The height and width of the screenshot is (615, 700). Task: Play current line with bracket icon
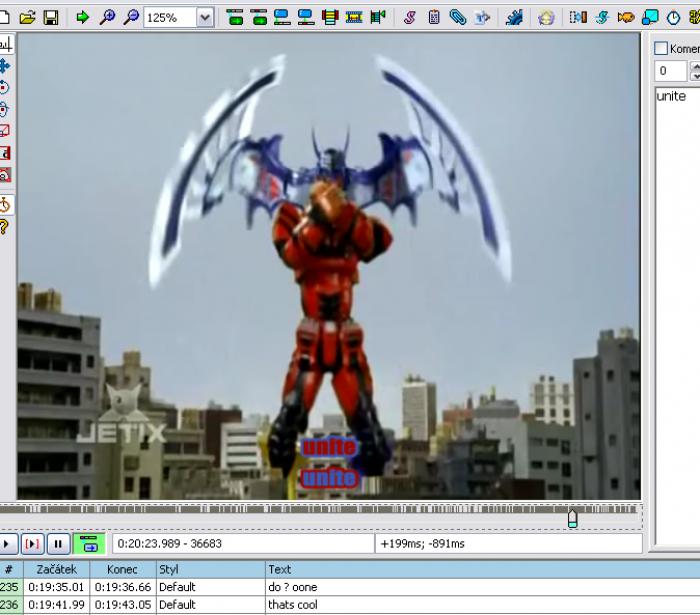click(32, 544)
